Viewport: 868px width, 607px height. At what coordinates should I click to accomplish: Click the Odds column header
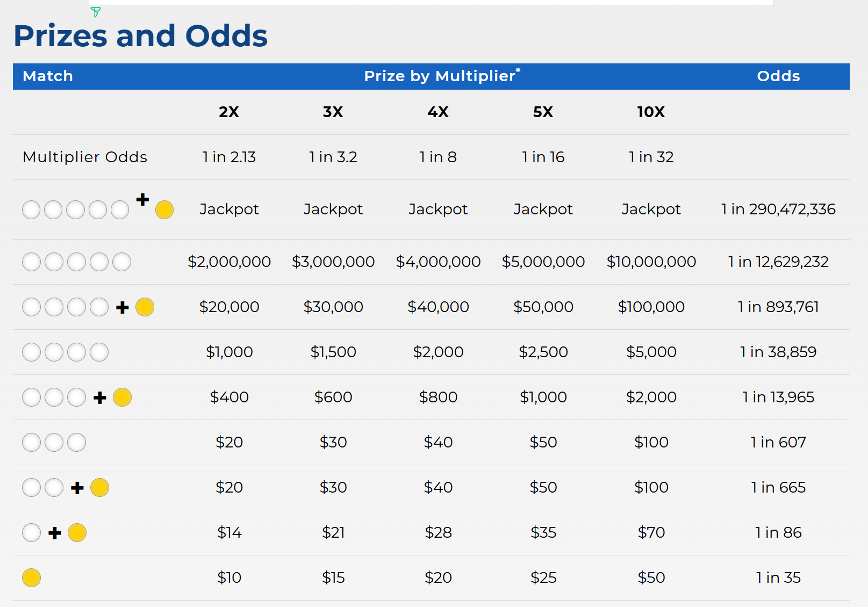point(778,76)
